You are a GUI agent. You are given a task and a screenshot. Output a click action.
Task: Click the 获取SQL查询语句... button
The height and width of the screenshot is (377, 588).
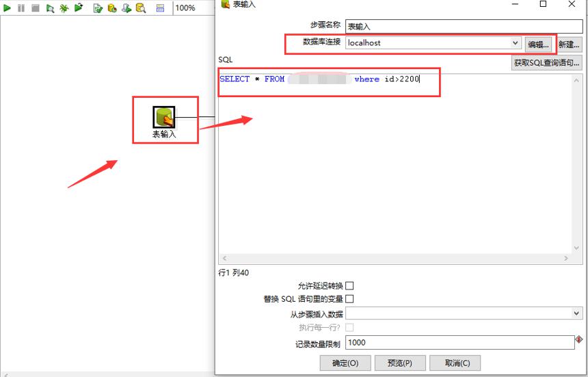click(546, 63)
